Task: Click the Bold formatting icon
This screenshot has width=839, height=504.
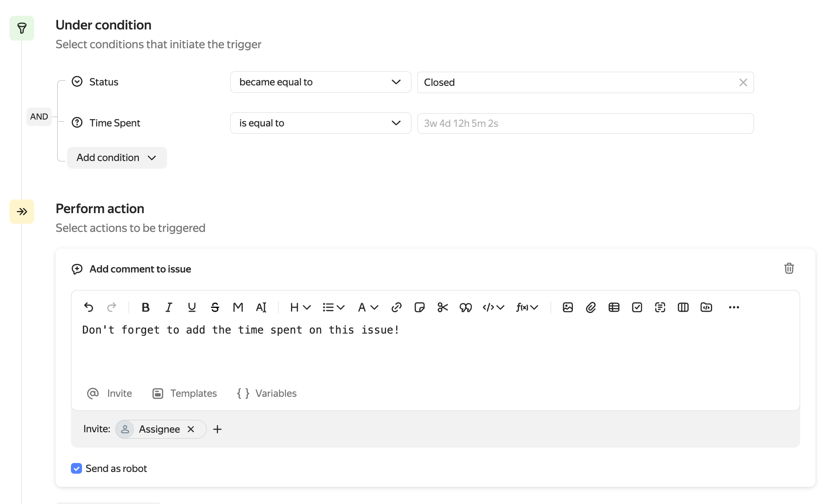Action: pyautogui.click(x=145, y=307)
